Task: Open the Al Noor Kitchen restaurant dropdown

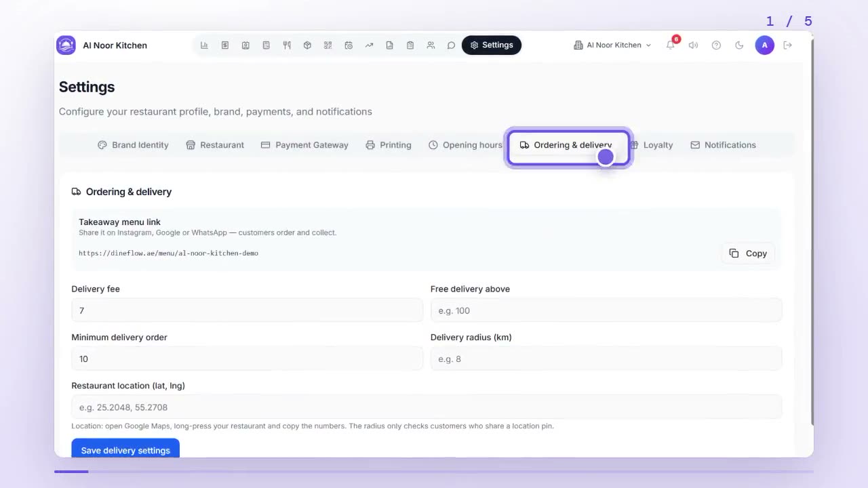Action: click(612, 45)
